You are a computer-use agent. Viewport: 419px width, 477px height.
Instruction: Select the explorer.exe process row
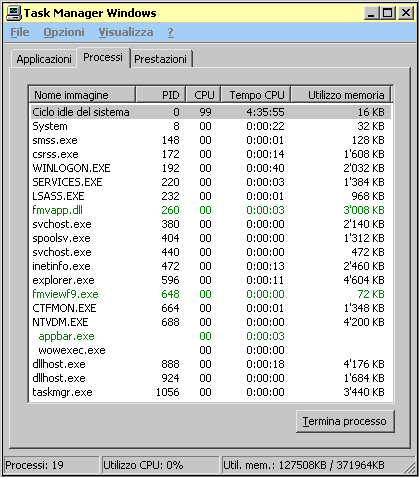(x=210, y=280)
